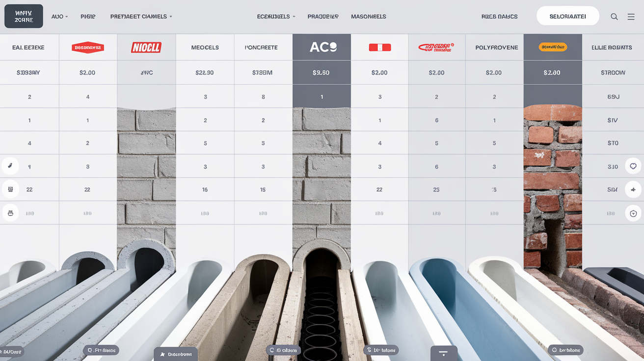The image size is (644, 361).
Task: Click the SELORIAATEI button top right
Action: click(x=568, y=15)
